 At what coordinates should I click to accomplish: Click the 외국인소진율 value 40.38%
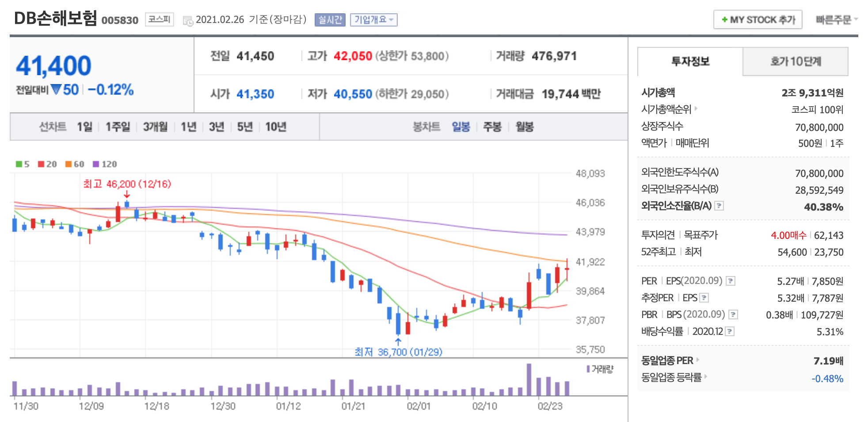pos(823,207)
